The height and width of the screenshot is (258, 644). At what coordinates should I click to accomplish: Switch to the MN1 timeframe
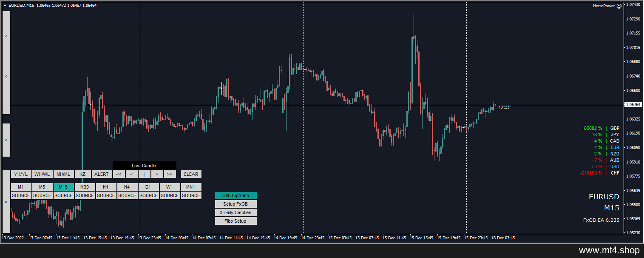pos(191,187)
